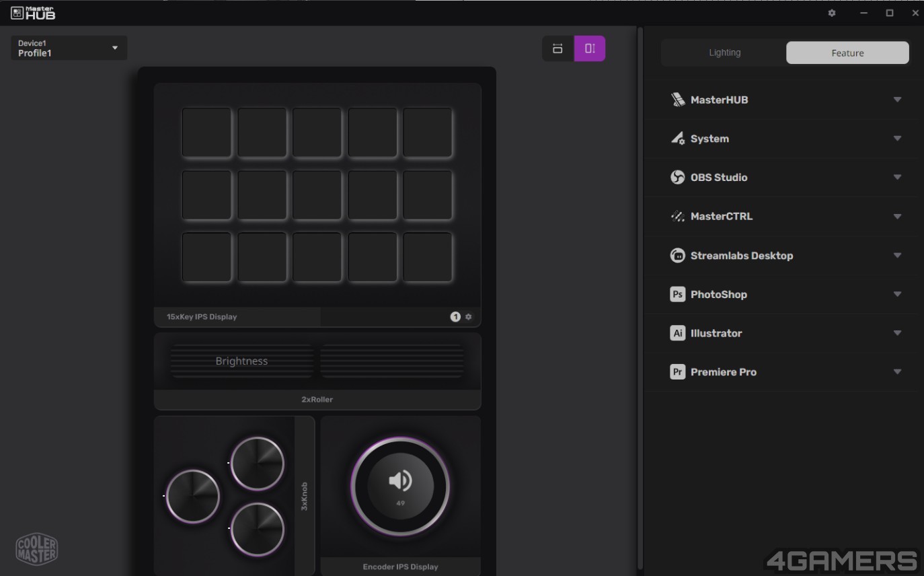Click the MasterCTRL category icon
Viewport: 924px width, 576px height.
(677, 216)
